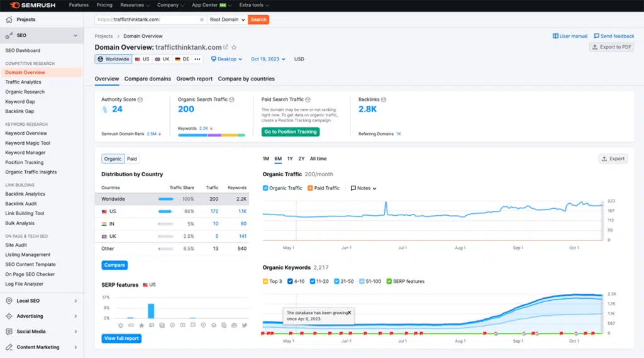Open Oct 19, 2023 date dropdown

tap(268, 59)
